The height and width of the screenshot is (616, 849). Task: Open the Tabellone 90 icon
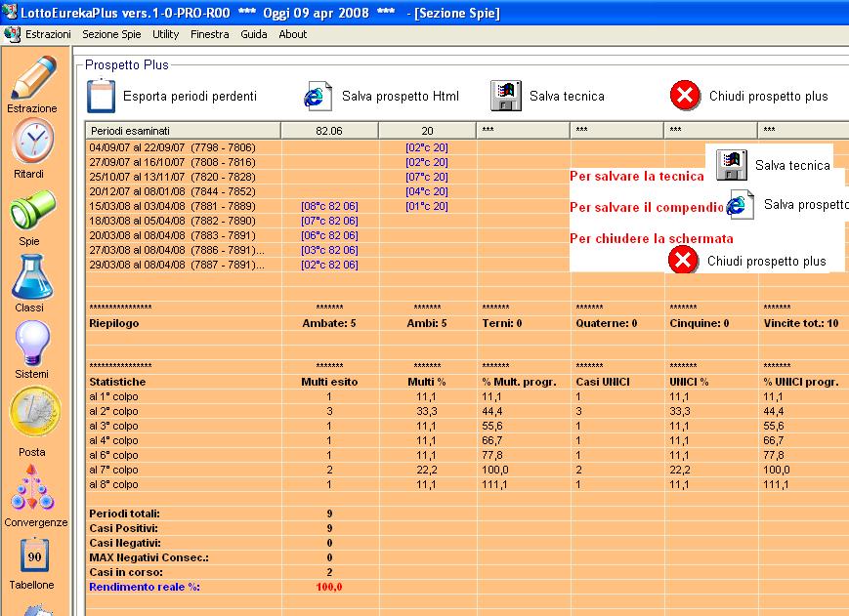pos(34,556)
